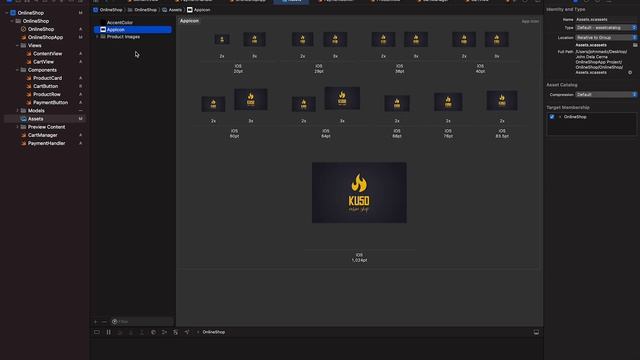Viewport: 640px width, 360px height.
Task: Open the OnlineShopApp Swift file
Action: pos(45,37)
